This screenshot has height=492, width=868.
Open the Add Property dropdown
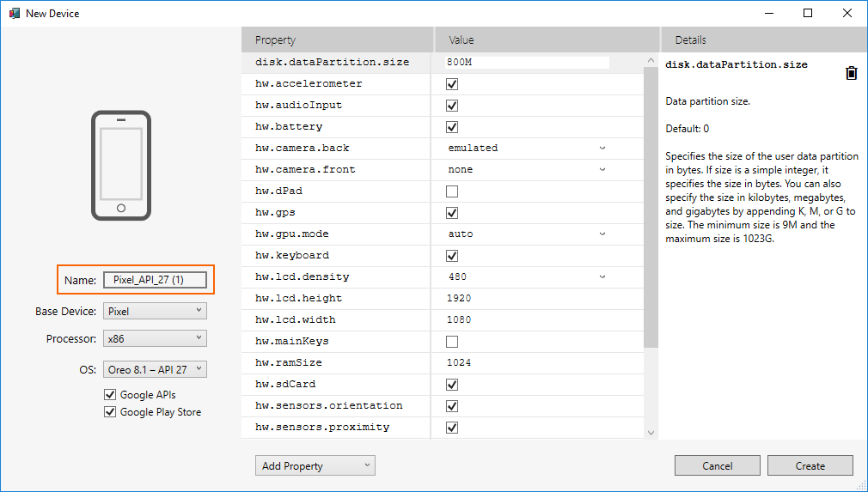point(315,465)
